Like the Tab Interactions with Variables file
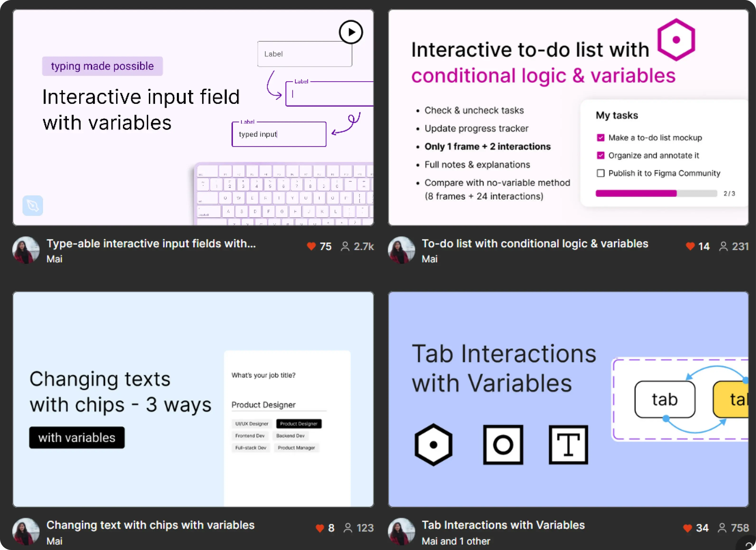Viewport: 756px width, 550px height. (x=687, y=528)
